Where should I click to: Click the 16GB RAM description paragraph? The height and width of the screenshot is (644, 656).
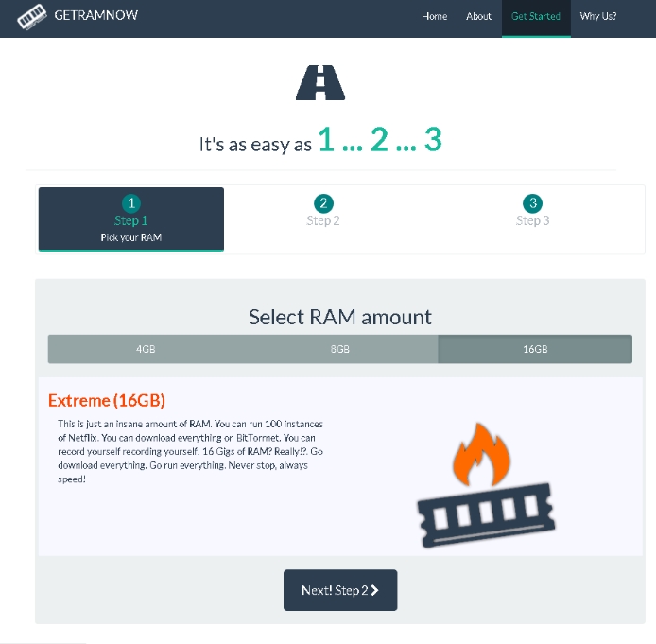(x=190, y=451)
